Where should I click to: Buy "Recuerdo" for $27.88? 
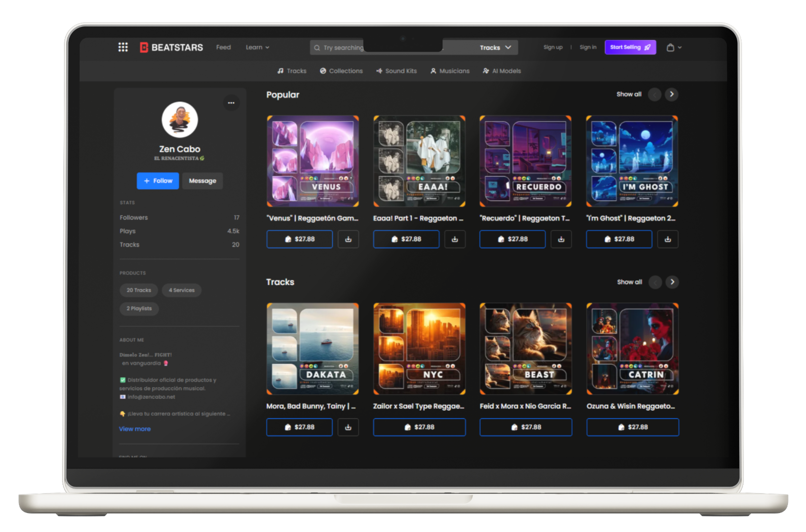pyautogui.click(x=513, y=239)
